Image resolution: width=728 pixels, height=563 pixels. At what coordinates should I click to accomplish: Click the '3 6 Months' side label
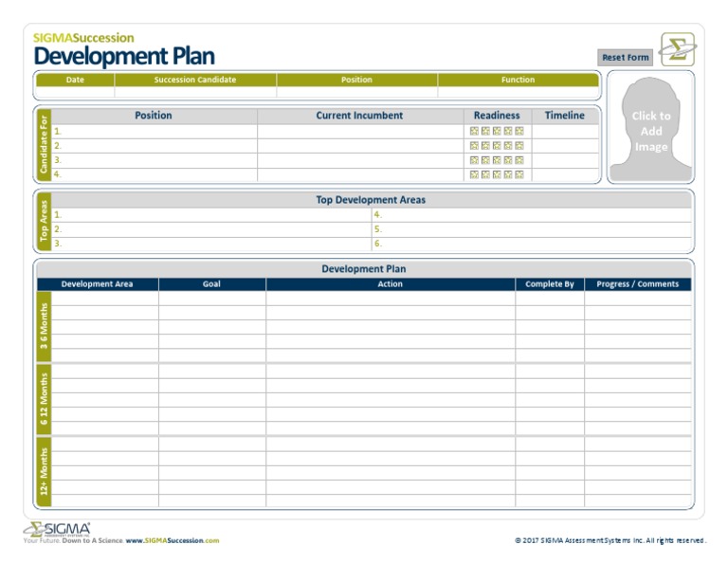[45, 326]
